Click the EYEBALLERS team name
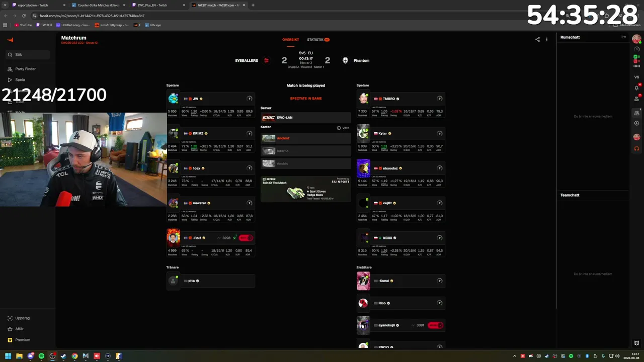Viewport: 644px width, 362px height. point(247,60)
